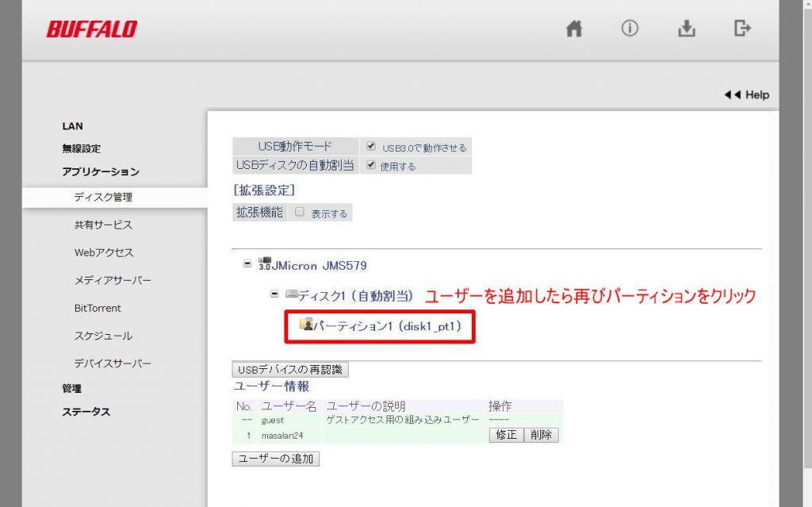Open 共有サービス in the sidebar

(x=103, y=225)
